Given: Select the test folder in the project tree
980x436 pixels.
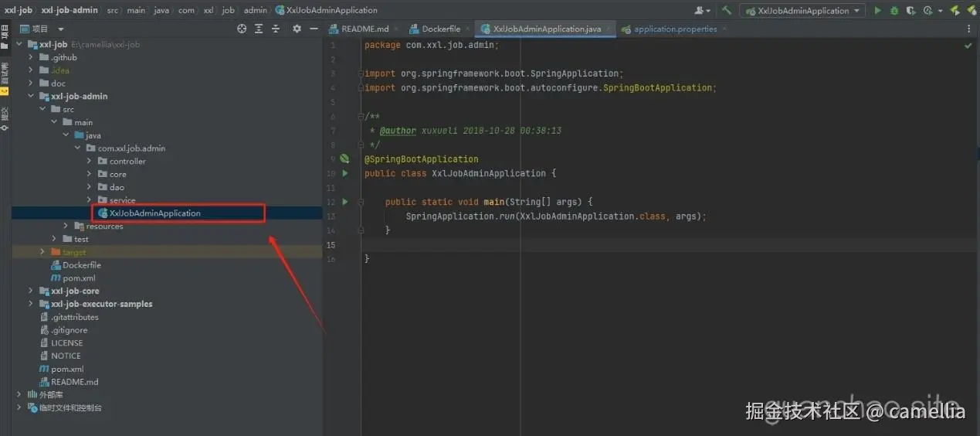Looking at the screenshot, I should [81, 240].
